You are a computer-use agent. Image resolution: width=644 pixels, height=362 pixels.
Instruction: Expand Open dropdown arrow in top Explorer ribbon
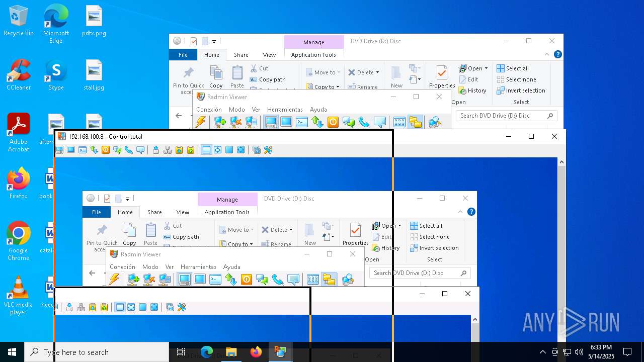tap(486, 68)
